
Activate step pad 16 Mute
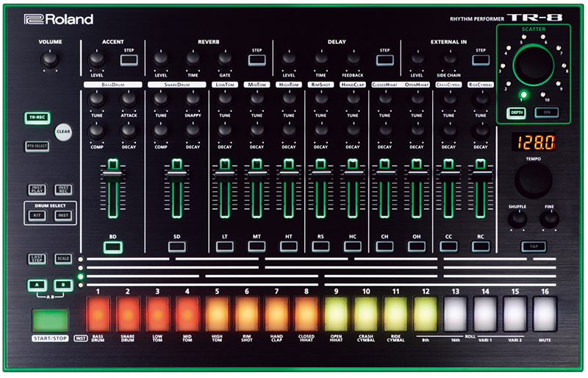point(545,314)
